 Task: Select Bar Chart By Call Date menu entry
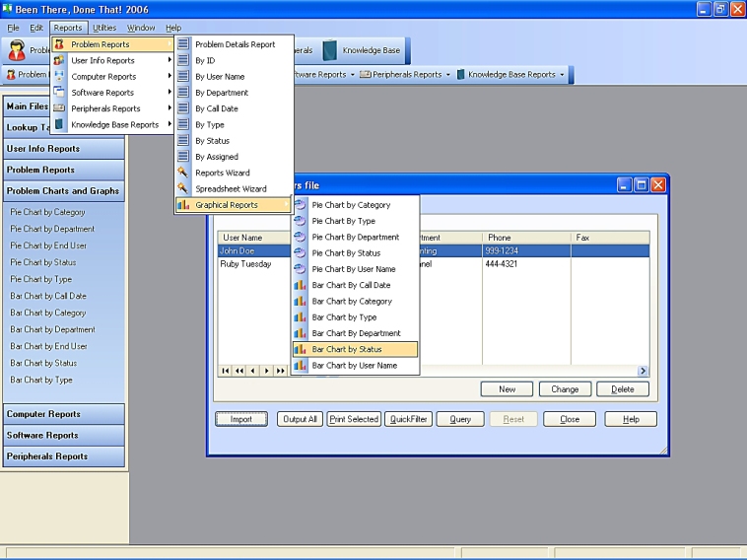351,285
